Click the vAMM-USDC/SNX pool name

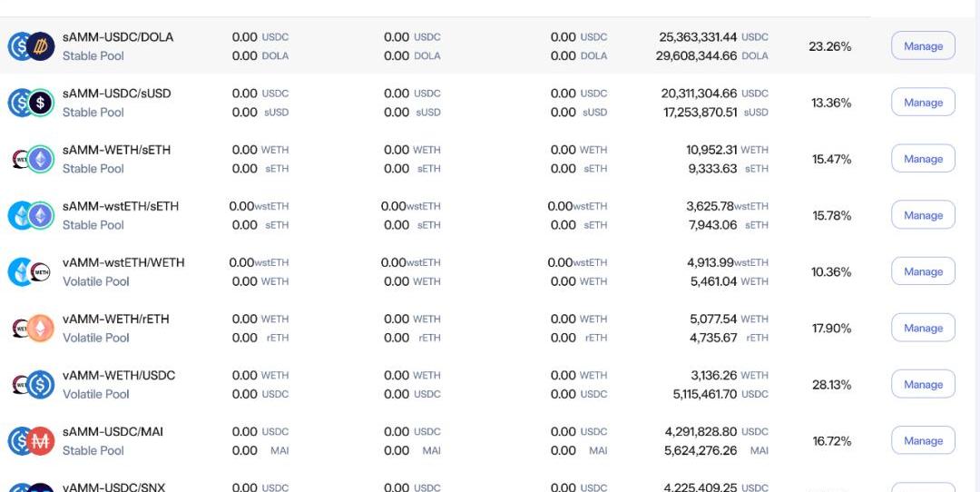pos(114,487)
